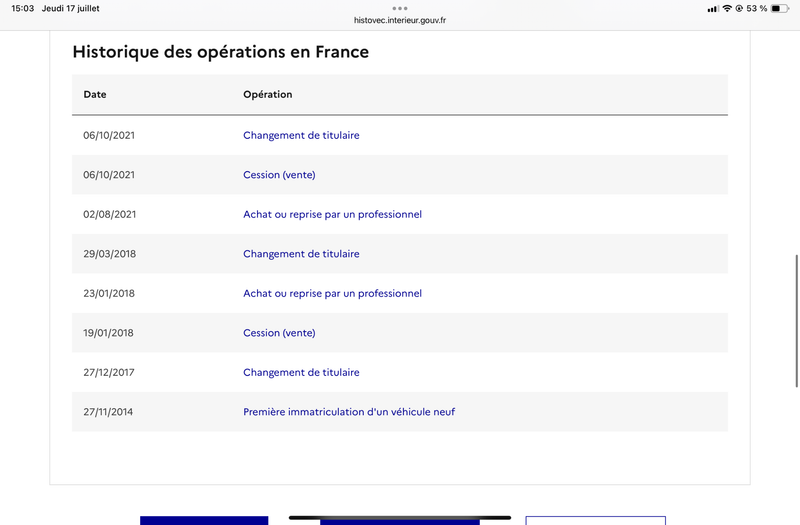Tap the 53 % battery percentage
The width and height of the screenshot is (800, 525).
coord(757,8)
